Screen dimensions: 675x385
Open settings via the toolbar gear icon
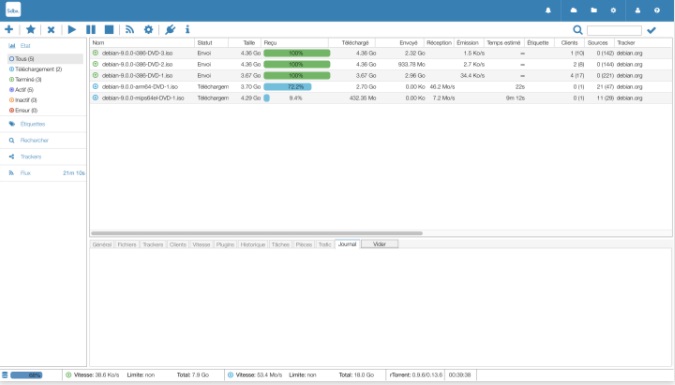tap(149, 29)
